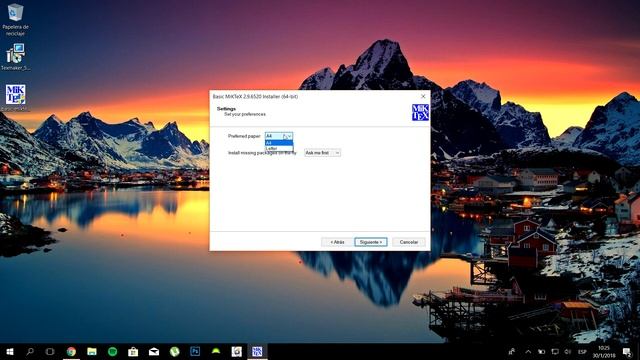Viewport: 640px width, 360px height.
Task: Show hidden system tray icons
Action: coord(528,351)
